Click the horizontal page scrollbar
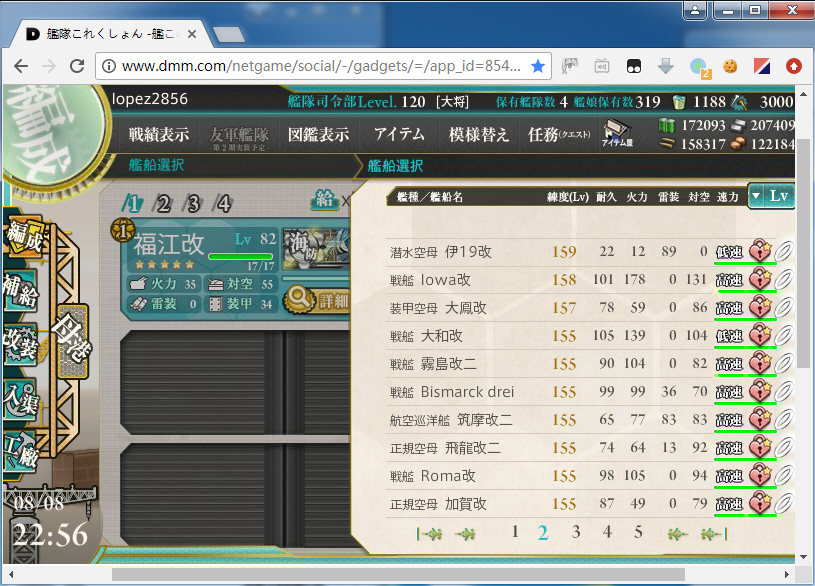 pyautogui.click(x=398, y=574)
